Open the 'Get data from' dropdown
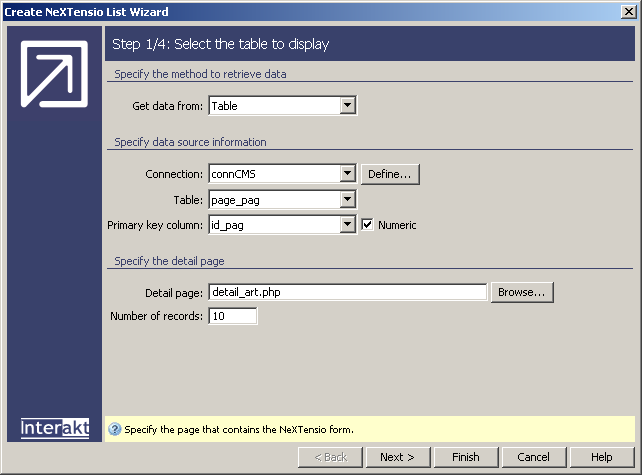 [347, 105]
